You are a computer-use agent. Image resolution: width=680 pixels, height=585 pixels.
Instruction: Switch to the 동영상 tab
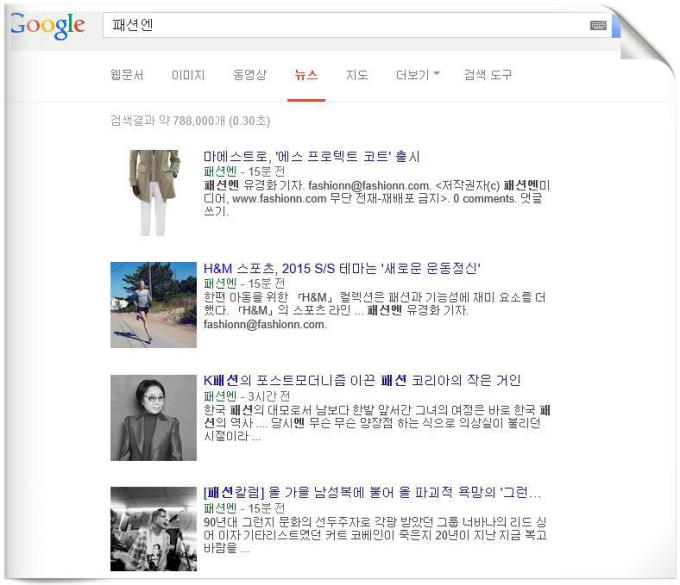[x=249, y=75]
